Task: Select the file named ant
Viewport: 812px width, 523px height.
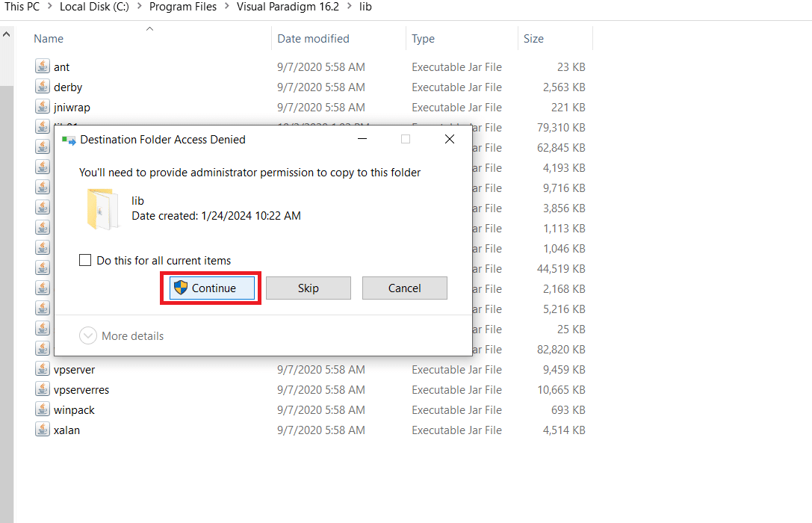Action: [61, 66]
